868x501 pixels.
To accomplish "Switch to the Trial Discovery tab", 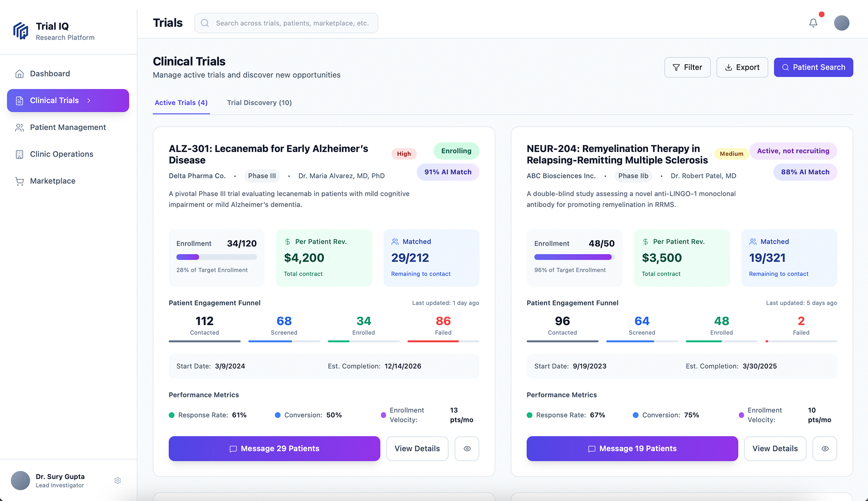I will click(259, 102).
